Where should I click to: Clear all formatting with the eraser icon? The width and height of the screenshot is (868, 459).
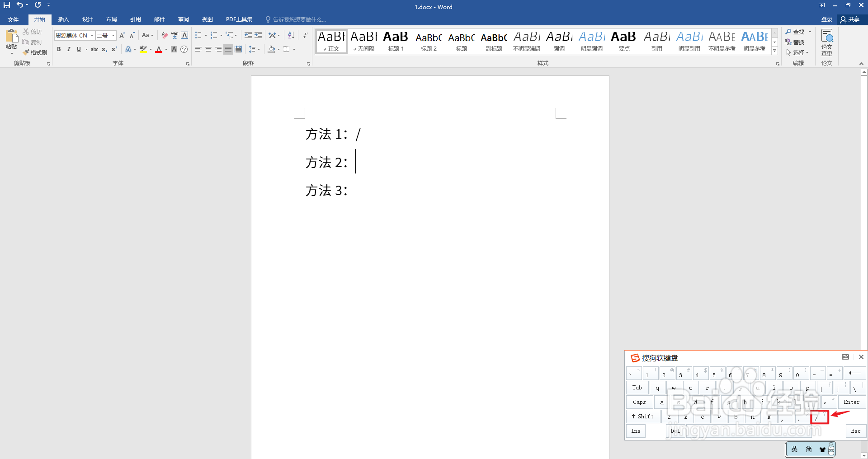[x=165, y=35]
